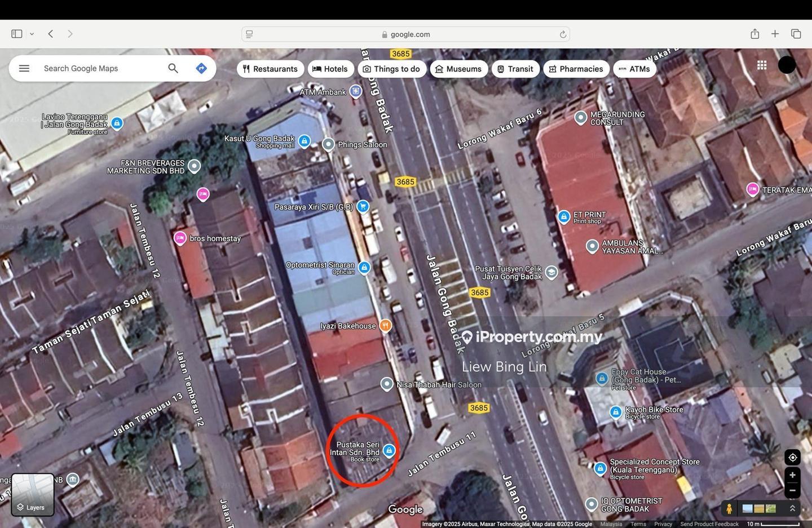Open the Terms link in footer
The image size is (812, 528).
point(638,524)
